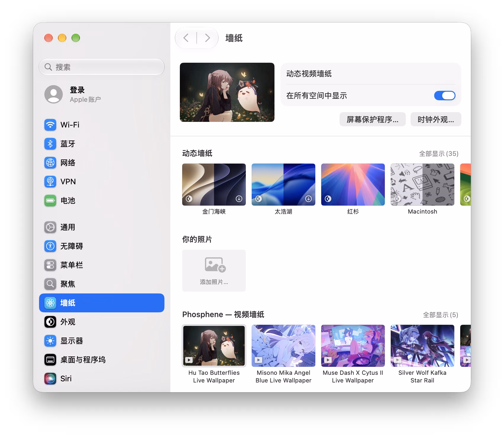504x436 pixels.
Task: Select the 红杉 wallpaper thumbnail
Action: [353, 185]
